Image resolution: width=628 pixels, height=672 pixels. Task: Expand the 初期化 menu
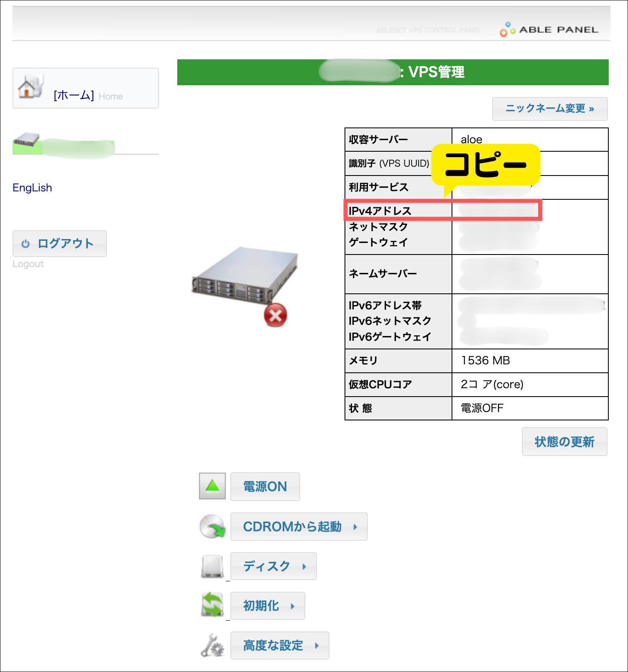(x=268, y=606)
